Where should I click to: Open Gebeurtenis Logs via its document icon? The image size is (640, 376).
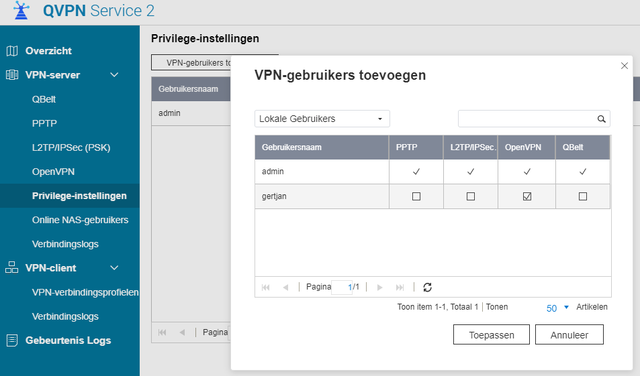pos(12,340)
